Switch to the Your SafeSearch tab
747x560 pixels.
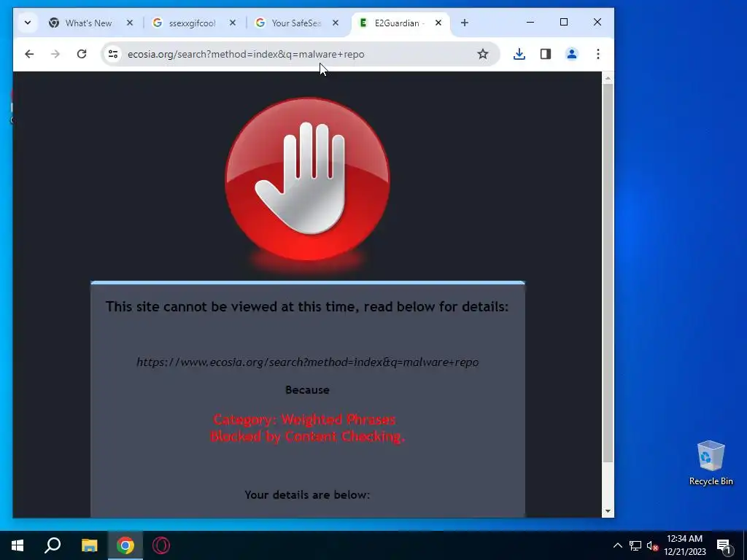pos(296,23)
